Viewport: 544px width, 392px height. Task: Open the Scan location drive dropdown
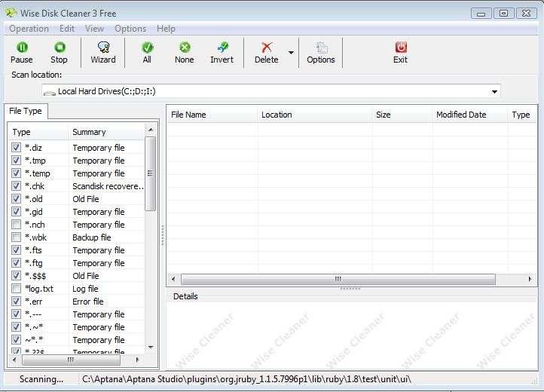(x=494, y=91)
